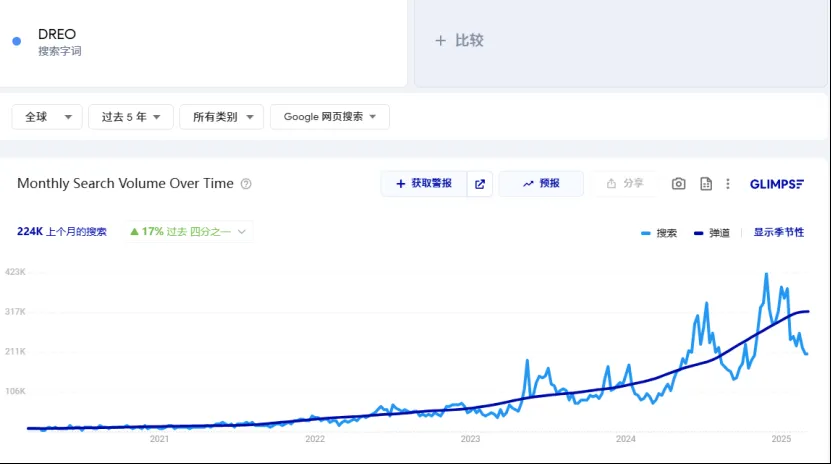Expand the 17% 过去 四分之一 dropdown
831x464 pixels.
189,231
